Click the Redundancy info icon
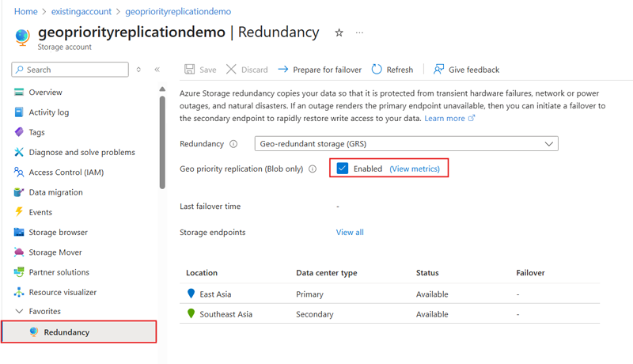This screenshot has height=364, width=633. click(233, 144)
